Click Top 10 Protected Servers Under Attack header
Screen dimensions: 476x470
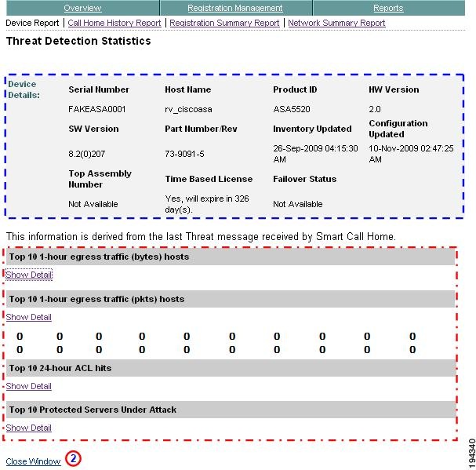231,410
